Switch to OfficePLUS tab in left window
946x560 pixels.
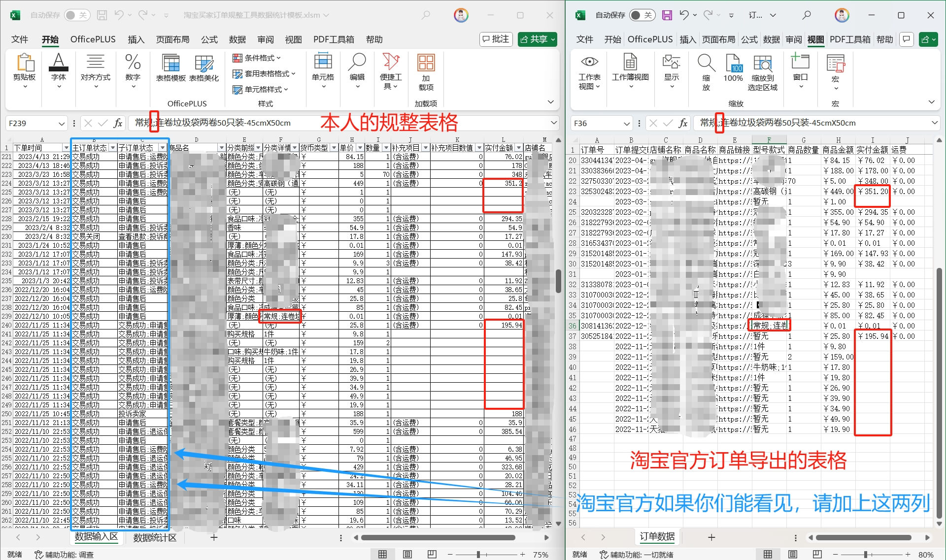93,39
